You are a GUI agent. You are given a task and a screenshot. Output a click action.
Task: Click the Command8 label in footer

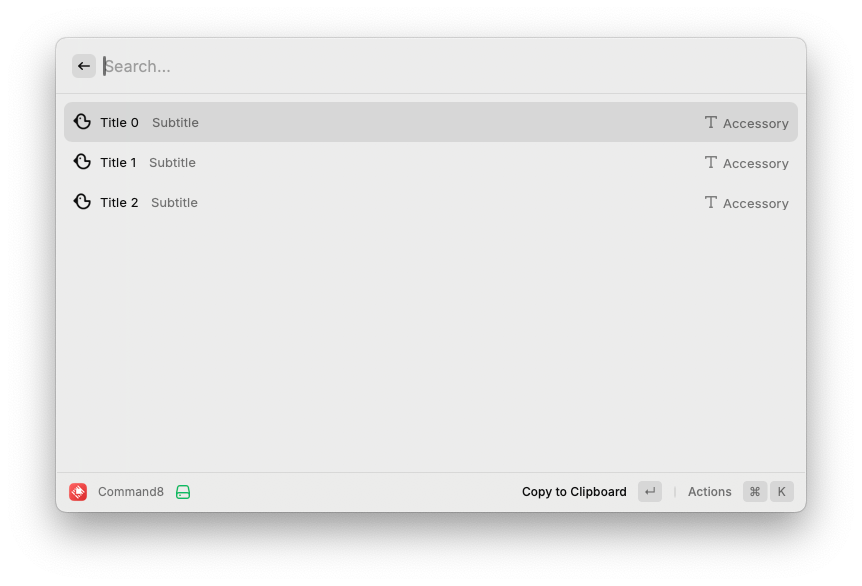[131, 491]
